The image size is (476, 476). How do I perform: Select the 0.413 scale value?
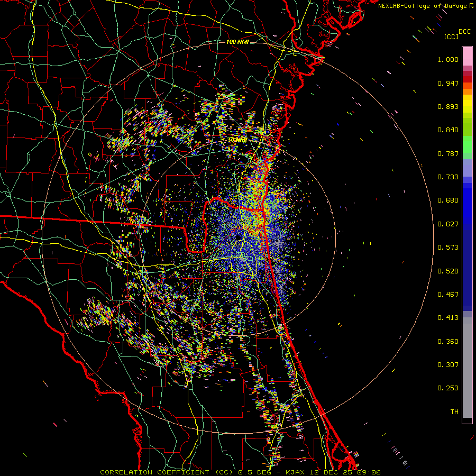click(x=448, y=318)
